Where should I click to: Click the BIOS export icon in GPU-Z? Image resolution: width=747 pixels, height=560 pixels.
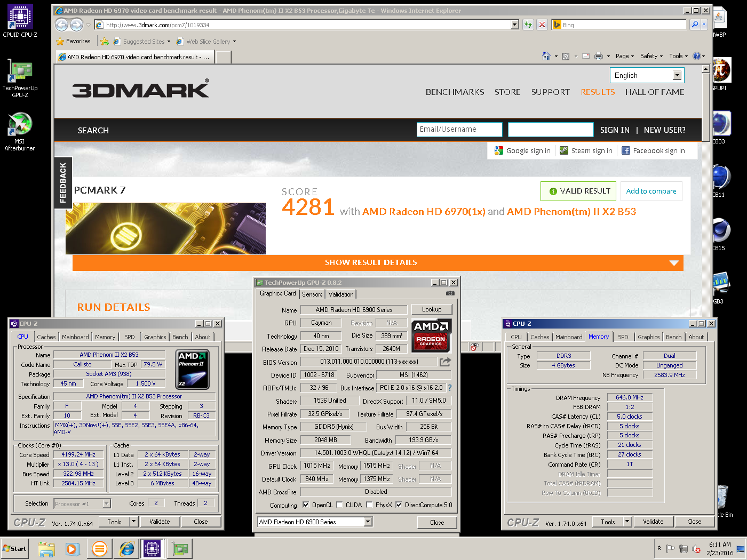coord(445,362)
